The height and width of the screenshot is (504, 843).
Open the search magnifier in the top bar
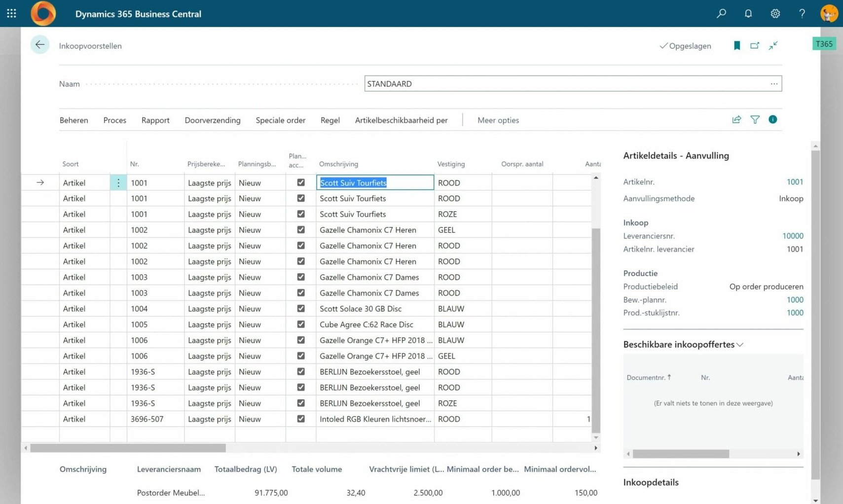721,13
